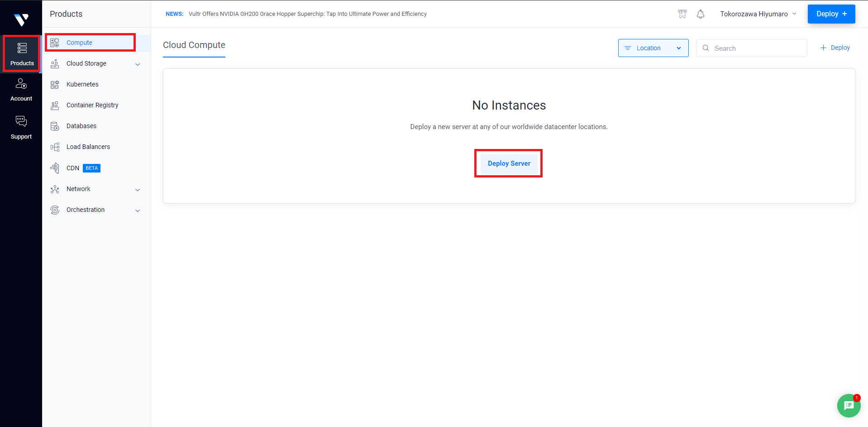Click the + Deploy link beside search
The width and height of the screenshot is (868, 427).
coord(835,48)
